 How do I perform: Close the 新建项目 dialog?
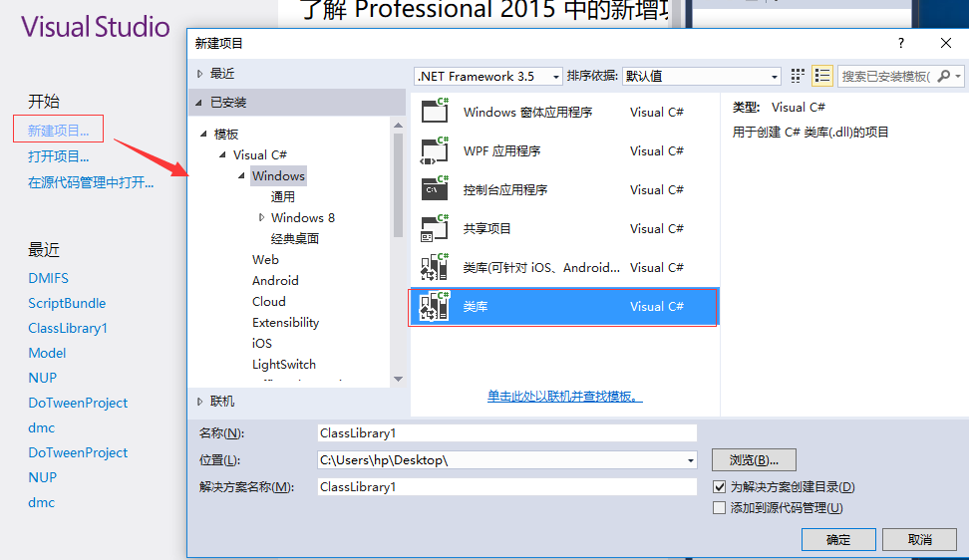(945, 43)
